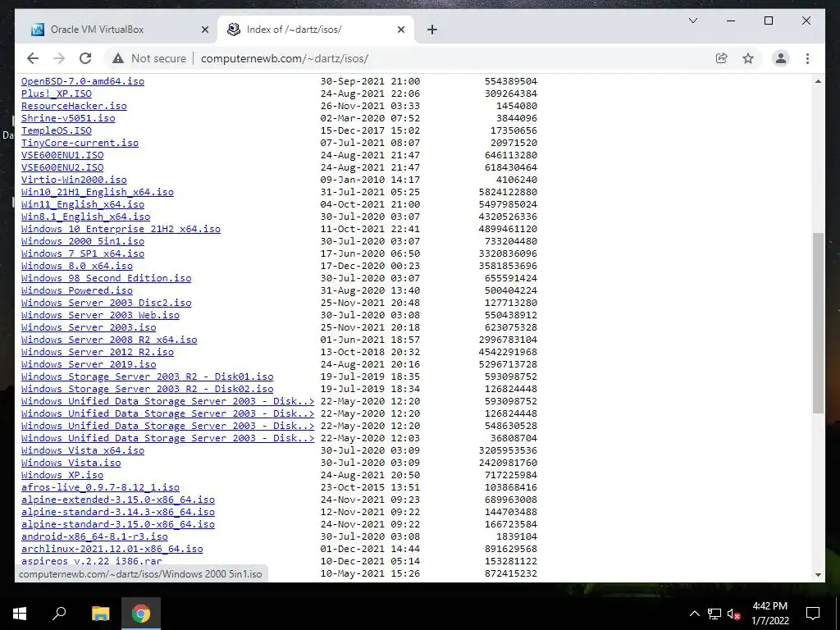Download android-x86_64-8.1-r3.iso
Image resolution: width=840 pixels, height=630 pixels.
coord(94,537)
